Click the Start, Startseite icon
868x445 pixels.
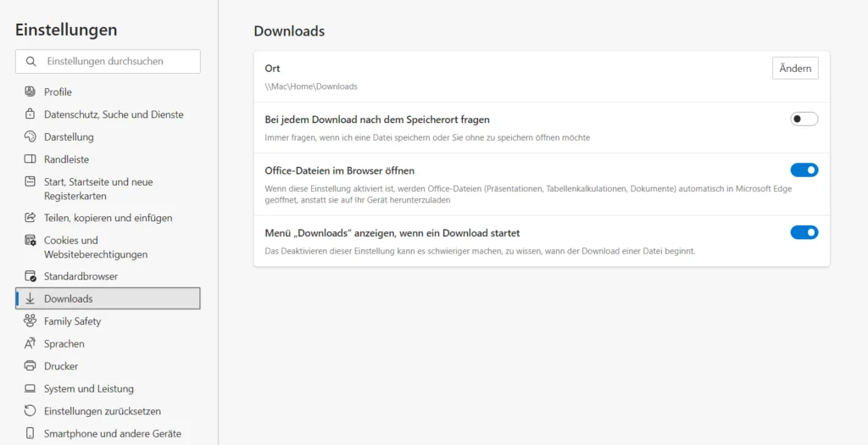click(30, 181)
